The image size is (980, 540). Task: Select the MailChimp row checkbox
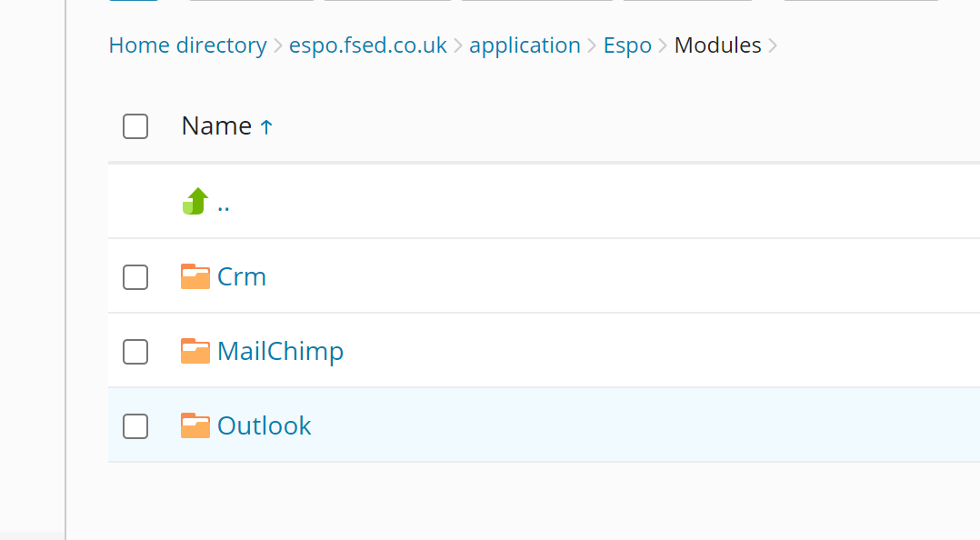(135, 352)
